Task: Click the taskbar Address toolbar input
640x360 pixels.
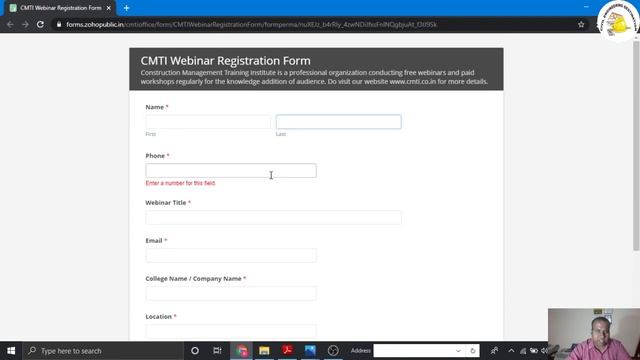Action: pos(412,351)
